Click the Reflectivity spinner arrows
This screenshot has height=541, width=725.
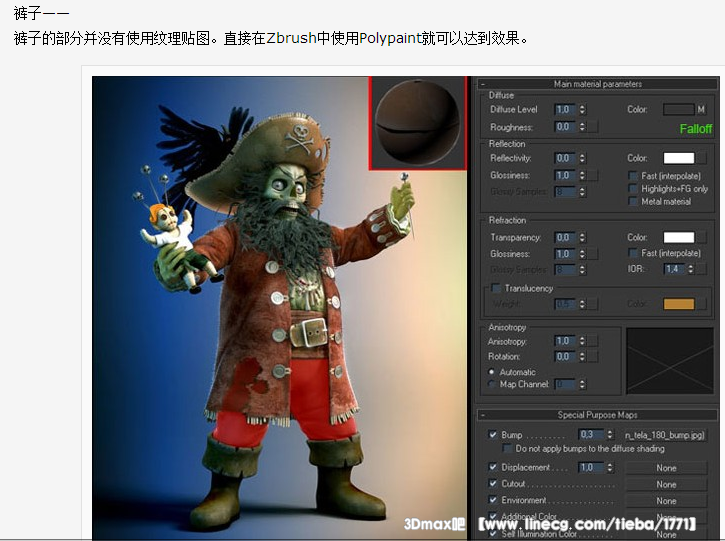tap(582, 158)
